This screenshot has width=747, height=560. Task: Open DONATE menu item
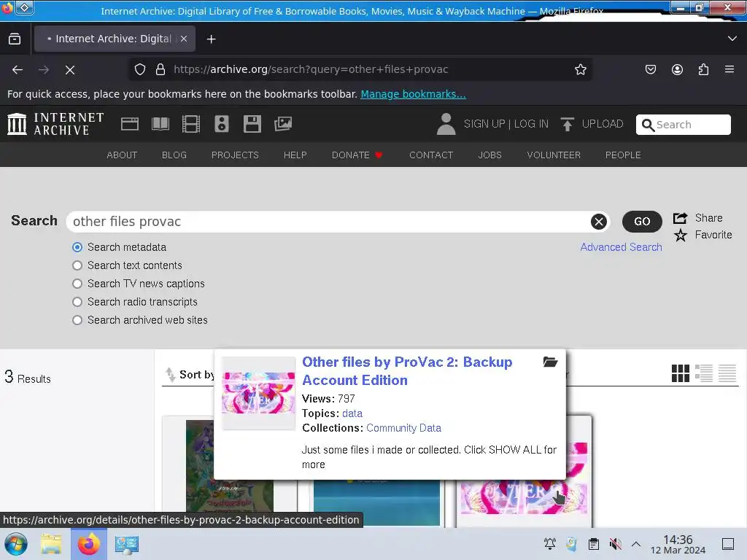coord(357,155)
